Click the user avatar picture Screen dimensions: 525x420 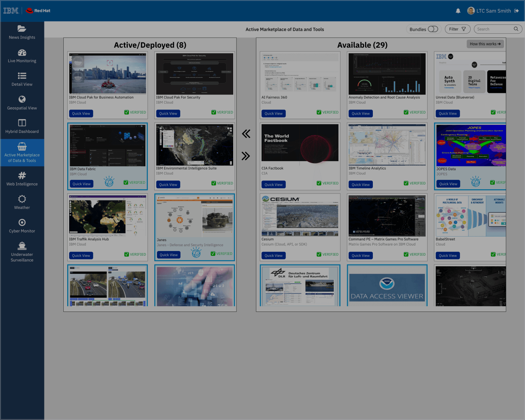click(471, 11)
